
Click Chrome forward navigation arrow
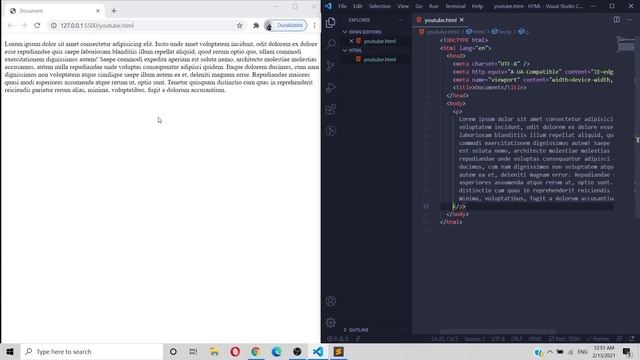pyautogui.click(x=24, y=25)
